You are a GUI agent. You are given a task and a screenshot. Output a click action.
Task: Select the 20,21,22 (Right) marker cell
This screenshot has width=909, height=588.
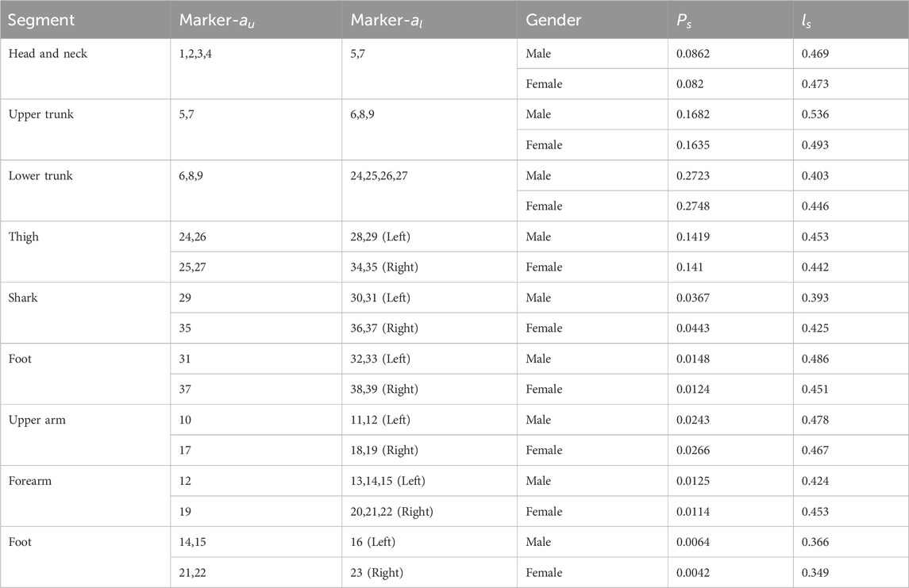tap(429, 512)
